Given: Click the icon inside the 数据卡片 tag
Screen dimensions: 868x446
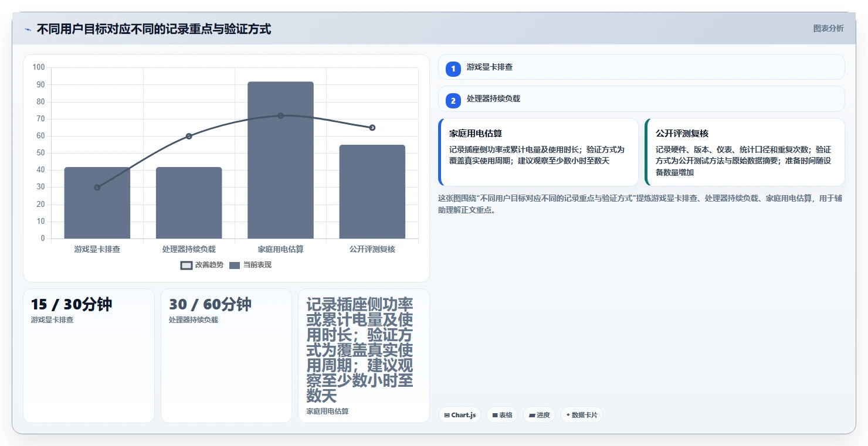Looking at the screenshot, I should 568,415.
